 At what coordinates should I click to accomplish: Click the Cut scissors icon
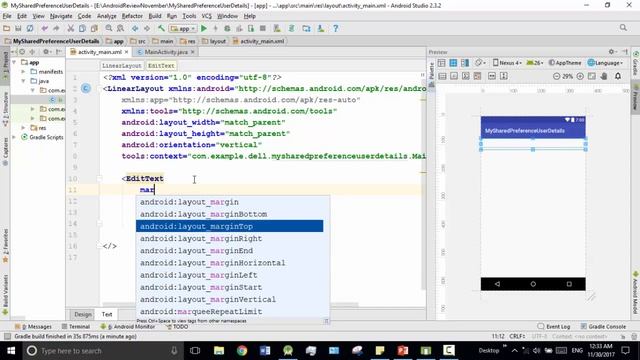tap(71, 28)
